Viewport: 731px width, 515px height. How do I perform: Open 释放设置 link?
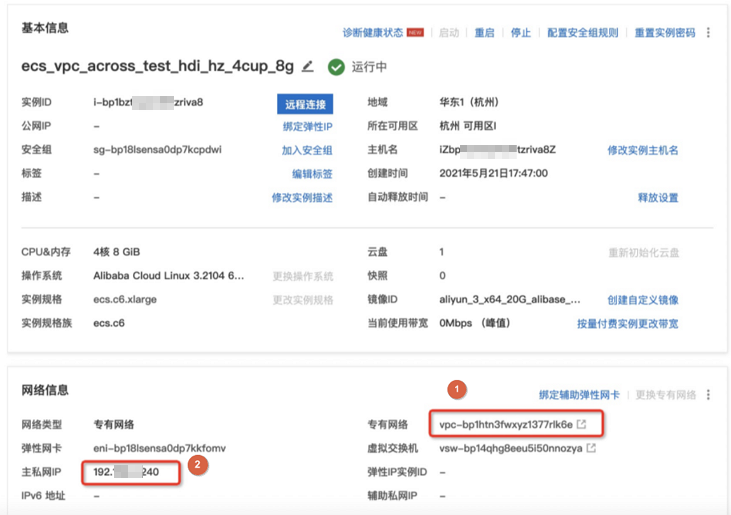point(658,198)
